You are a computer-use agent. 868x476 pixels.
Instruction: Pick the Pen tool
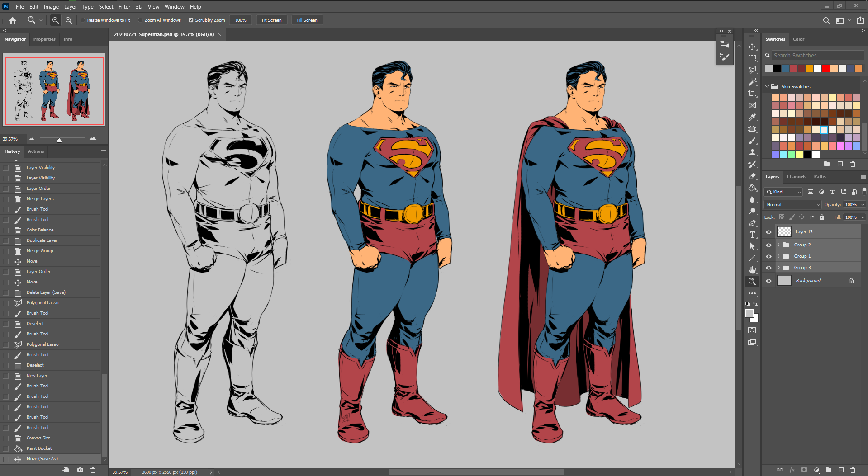click(x=752, y=223)
